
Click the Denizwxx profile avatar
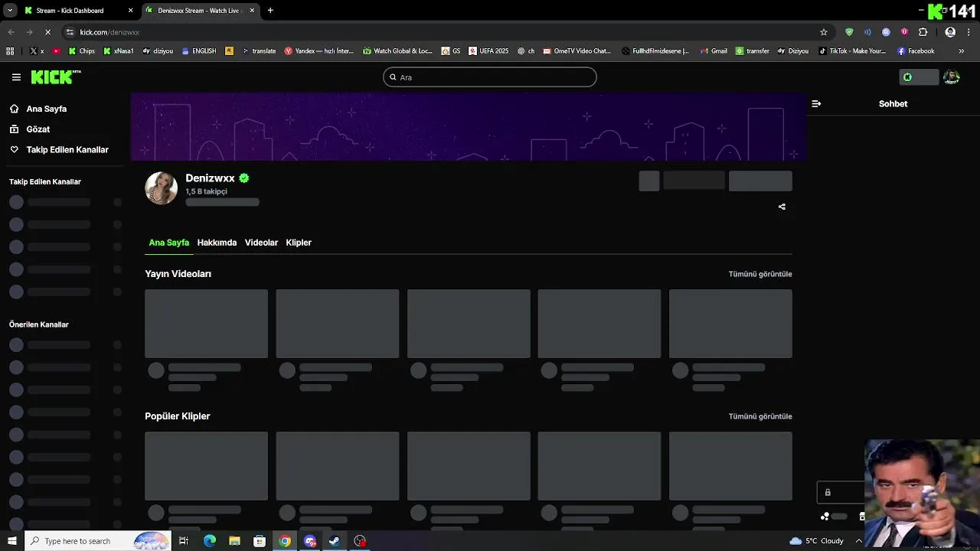tap(162, 187)
